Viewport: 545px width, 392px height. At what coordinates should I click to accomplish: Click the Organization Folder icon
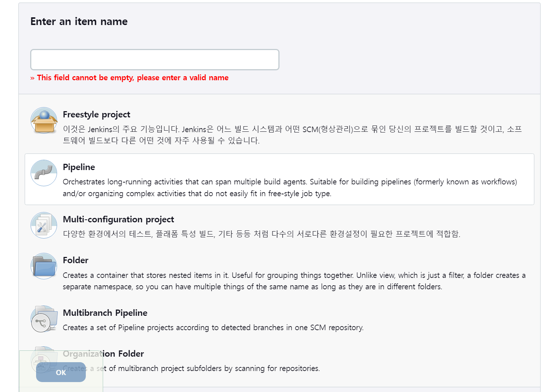(x=44, y=360)
